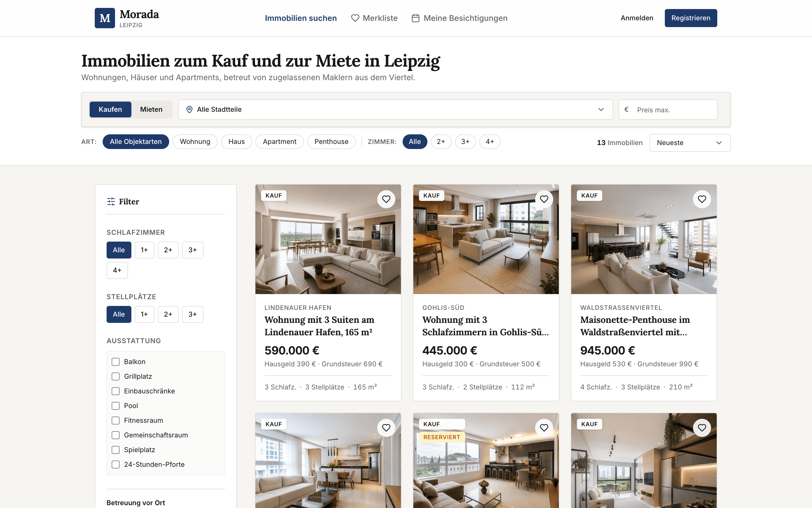Click the RESERVIERT badge on listing

point(442,437)
